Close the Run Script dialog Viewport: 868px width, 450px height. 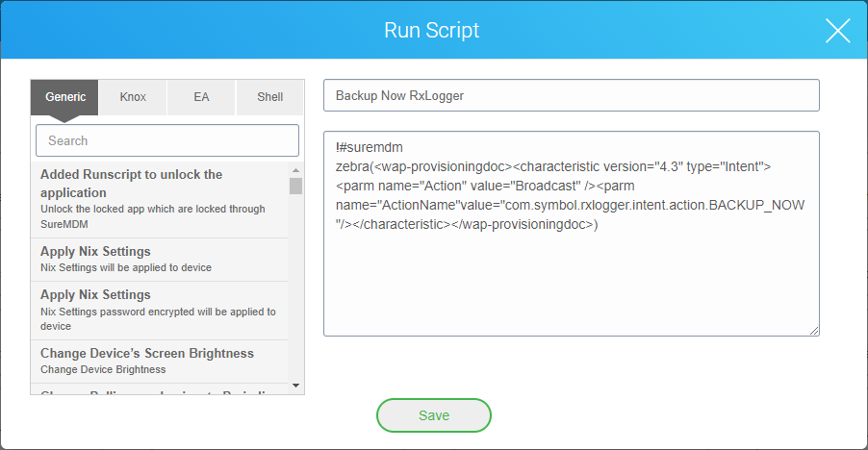point(837,31)
